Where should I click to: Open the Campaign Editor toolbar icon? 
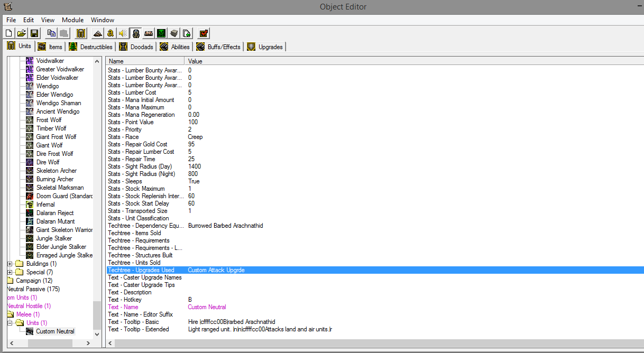(149, 33)
